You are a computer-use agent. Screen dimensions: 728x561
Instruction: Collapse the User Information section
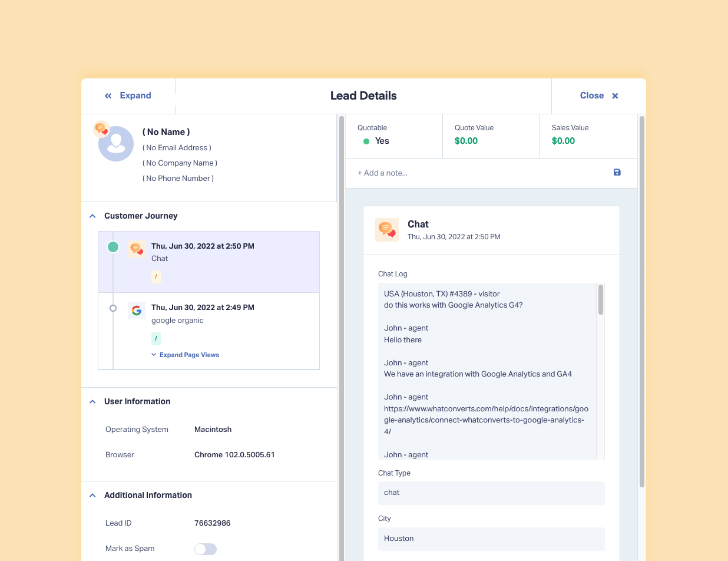click(x=92, y=402)
